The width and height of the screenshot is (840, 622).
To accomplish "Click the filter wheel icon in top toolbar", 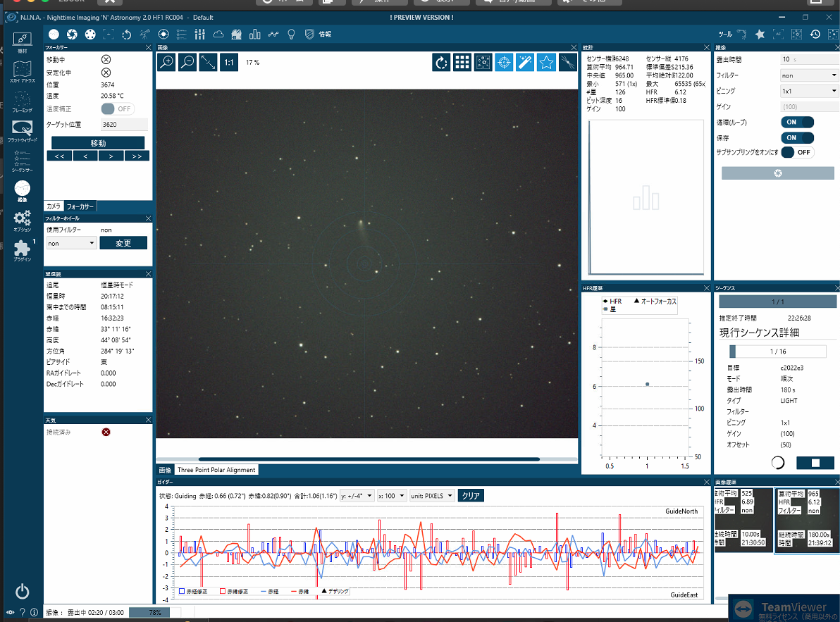I will click(90, 35).
